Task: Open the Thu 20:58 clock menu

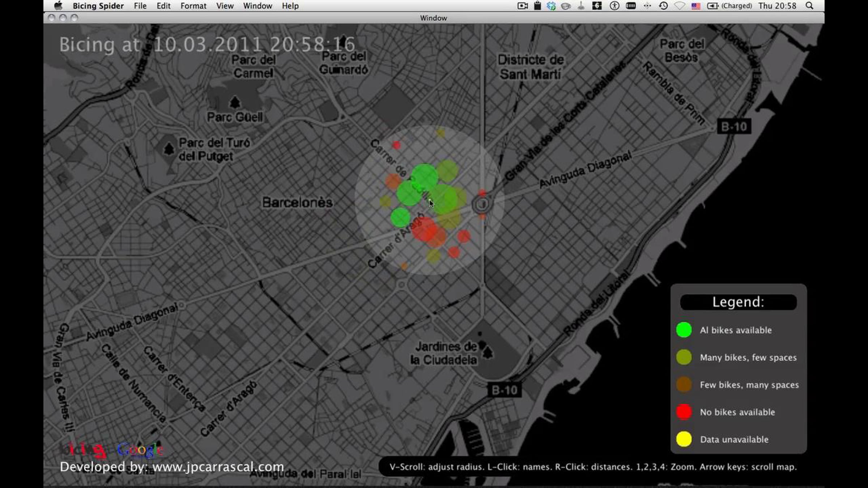Action: pyautogui.click(x=777, y=6)
